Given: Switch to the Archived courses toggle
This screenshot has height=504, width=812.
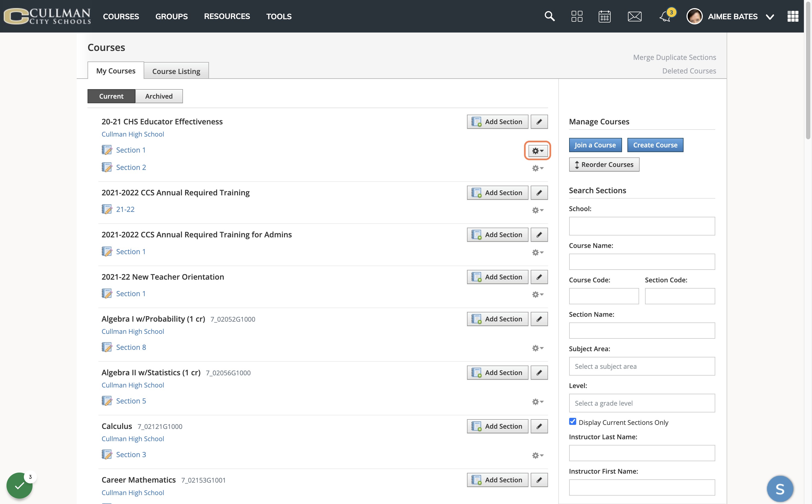Looking at the screenshot, I should [x=159, y=96].
